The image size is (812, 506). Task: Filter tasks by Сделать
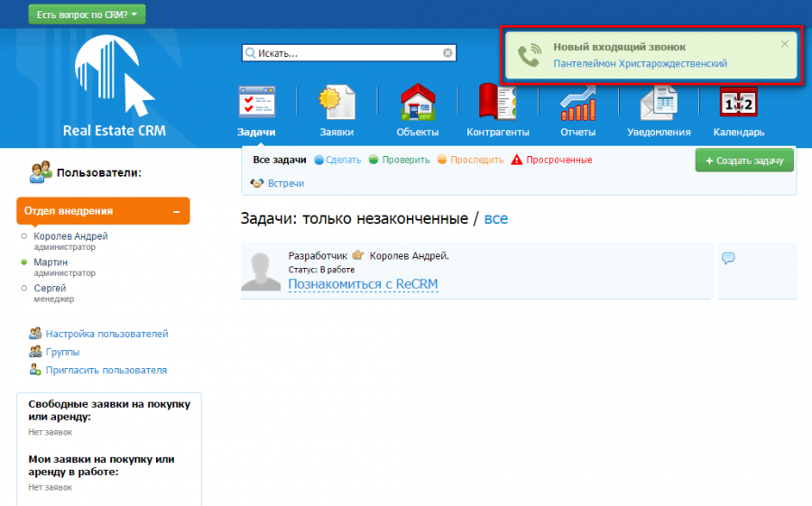(x=344, y=160)
